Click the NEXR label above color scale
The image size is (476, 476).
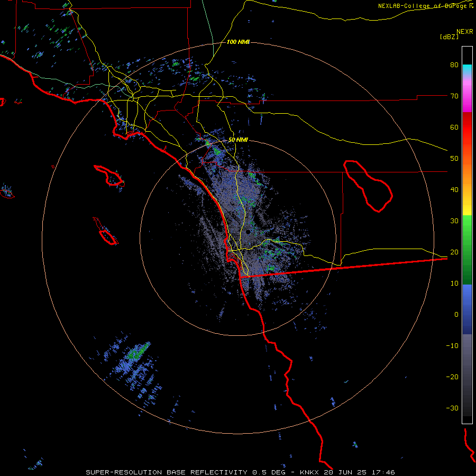[465, 32]
